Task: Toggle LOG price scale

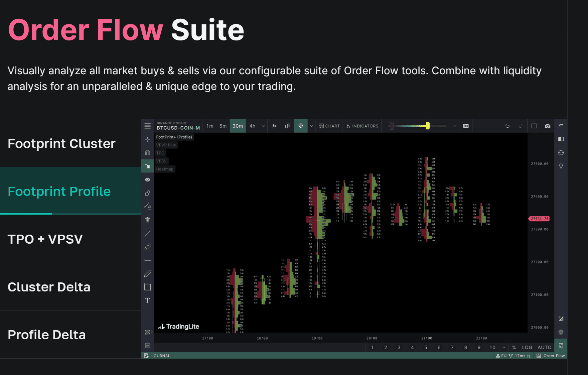Action: 527,347
